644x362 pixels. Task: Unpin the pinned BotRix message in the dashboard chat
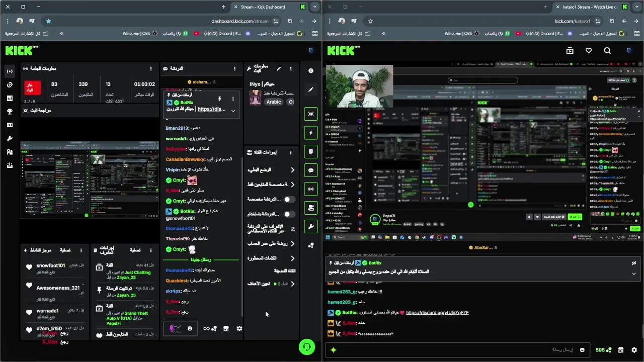pos(219,99)
